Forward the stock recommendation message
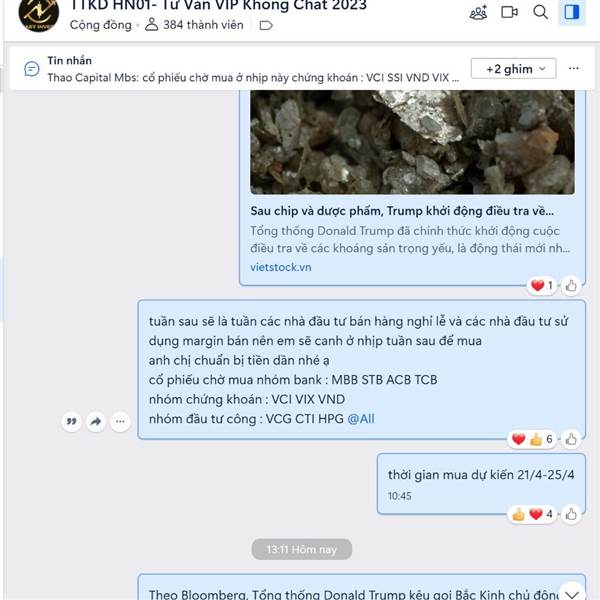The width and height of the screenshot is (600, 600). pos(96,422)
